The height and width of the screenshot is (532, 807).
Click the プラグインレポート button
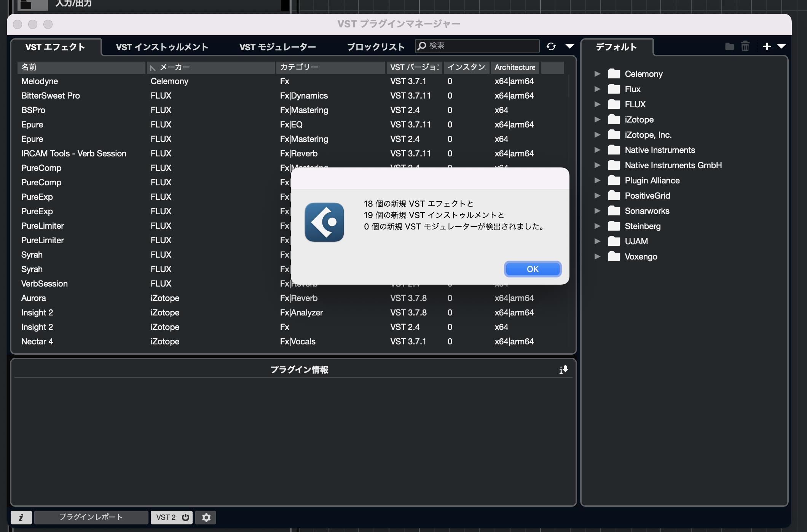coord(91,517)
